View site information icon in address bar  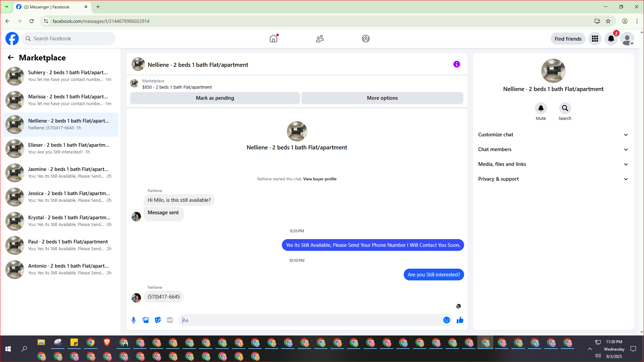tap(46, 21)
